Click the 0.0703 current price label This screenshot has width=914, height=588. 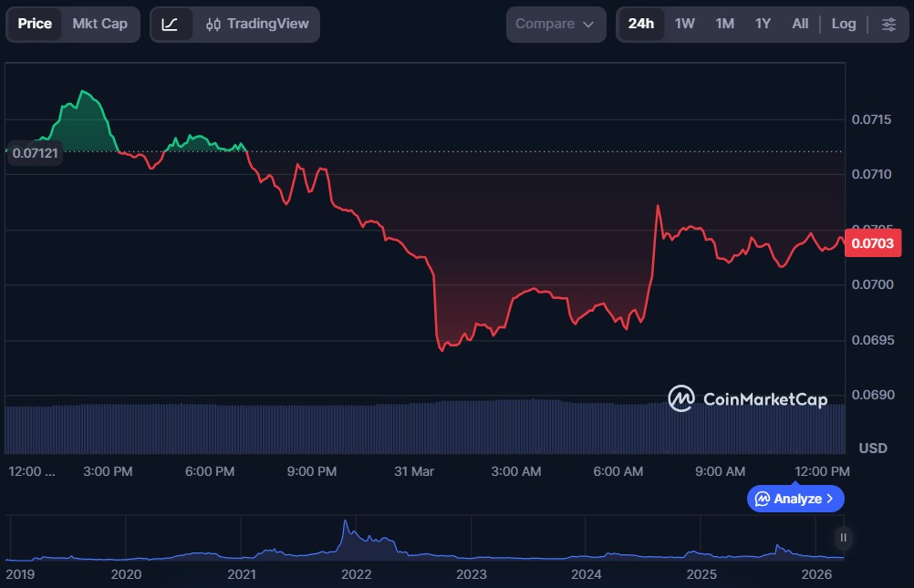tap(873, 243)
